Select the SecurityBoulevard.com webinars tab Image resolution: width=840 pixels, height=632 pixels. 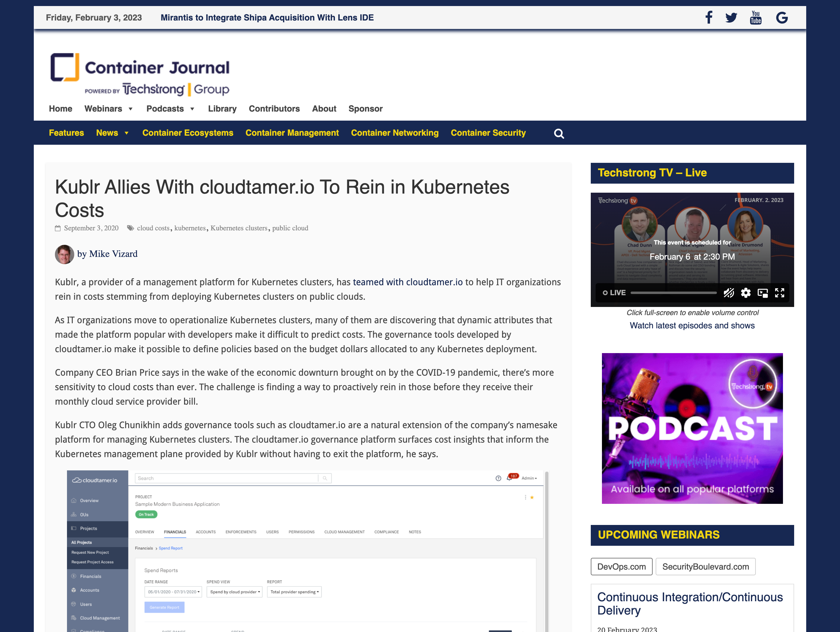705,567
